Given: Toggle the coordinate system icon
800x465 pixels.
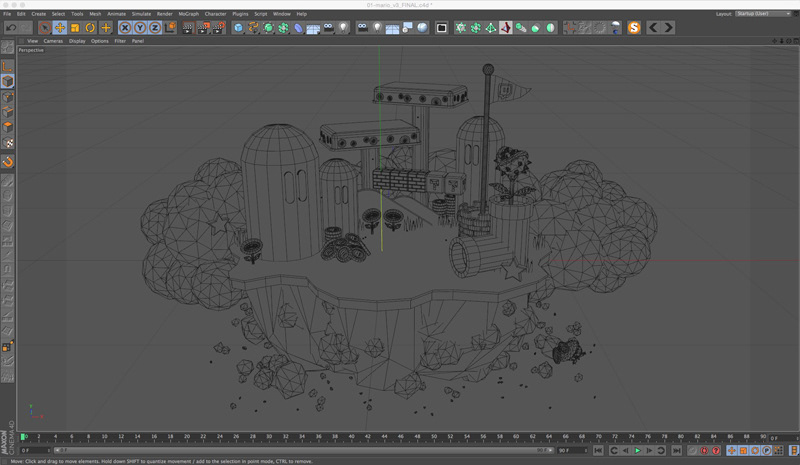Looking at the screenshot, I should pos(170,28).
